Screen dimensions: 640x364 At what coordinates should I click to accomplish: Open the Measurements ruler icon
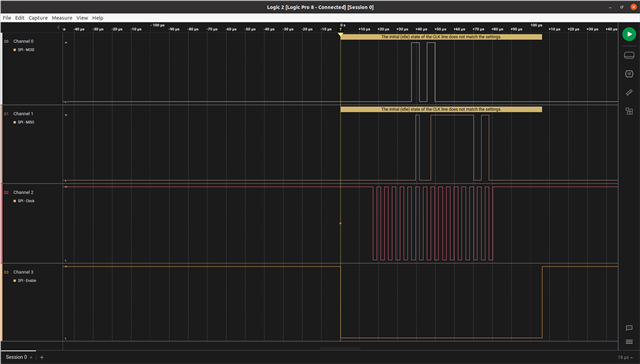coord(629,93)
